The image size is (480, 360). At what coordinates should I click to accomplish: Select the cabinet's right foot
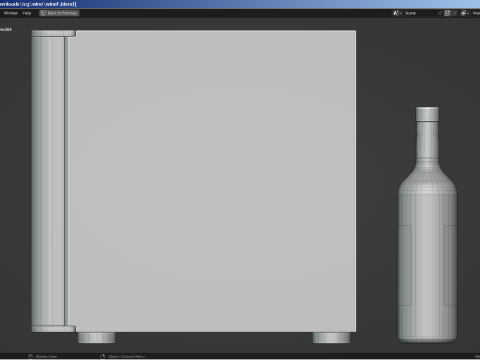click(331, 337)
